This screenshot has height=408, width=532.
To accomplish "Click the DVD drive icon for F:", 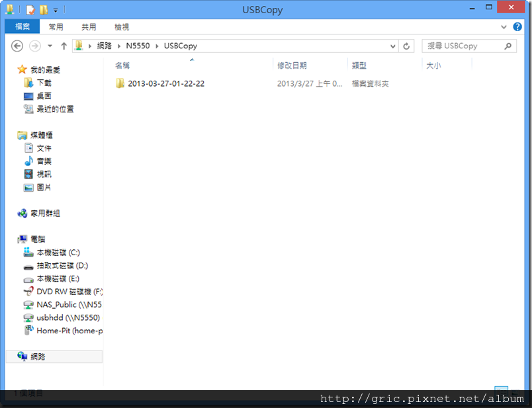I will point(28,292).
